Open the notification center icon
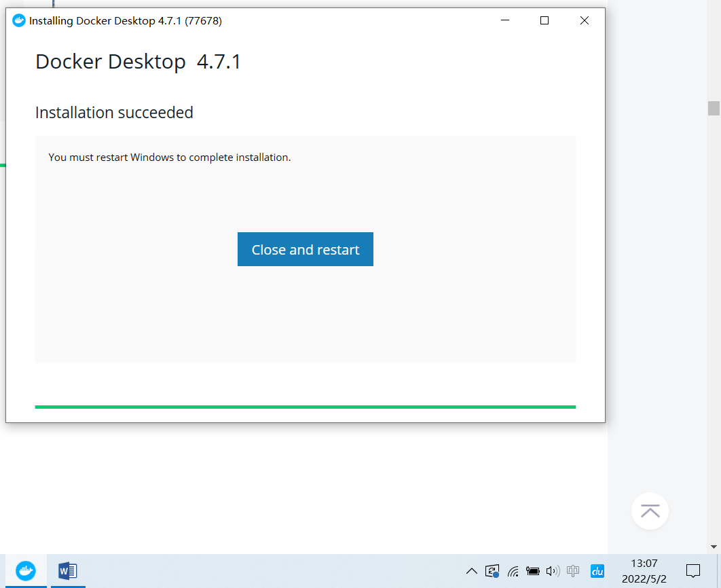The height and width of the screenshot is (588, 721). coord(693,571)
